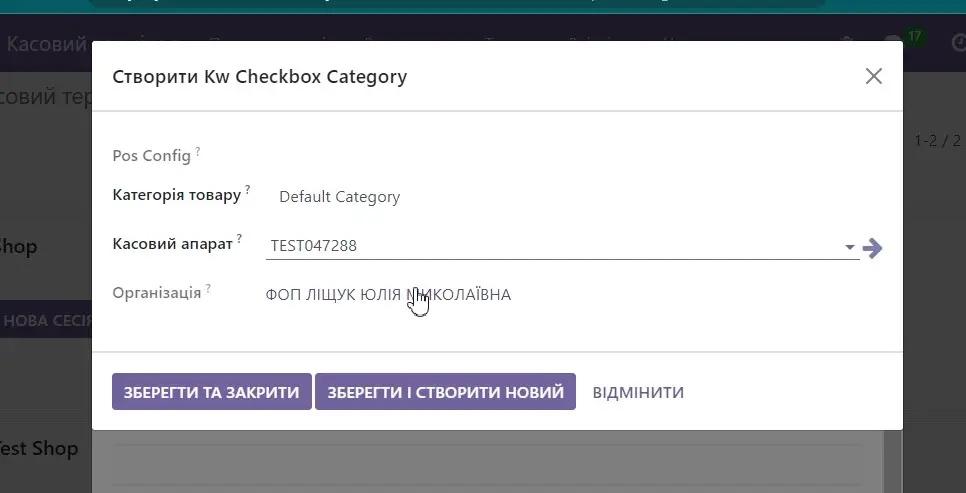
Task: Click the 1-2 / 2 pager counter
Action: 937,141
